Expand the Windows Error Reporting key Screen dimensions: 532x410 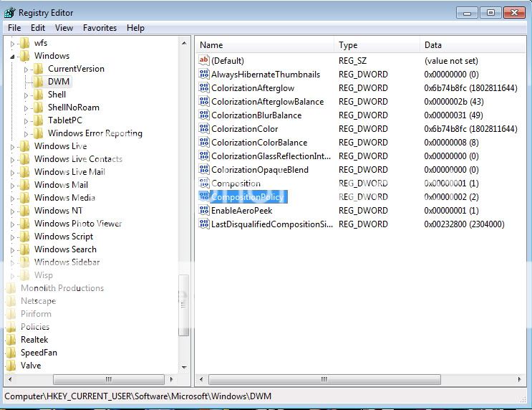pyautogui.click(x=26, y=134)
